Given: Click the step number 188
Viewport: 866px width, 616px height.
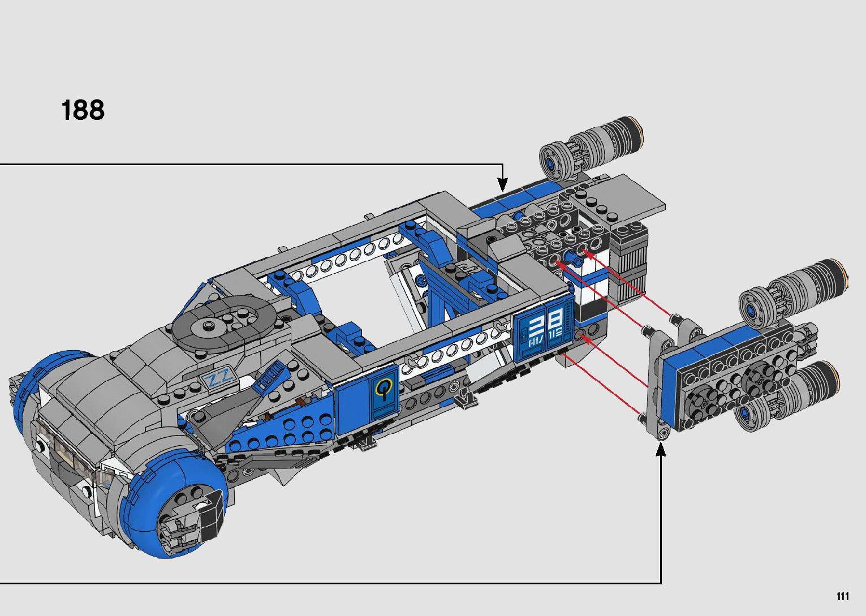Looking at the screenshot, I should 83,110.
